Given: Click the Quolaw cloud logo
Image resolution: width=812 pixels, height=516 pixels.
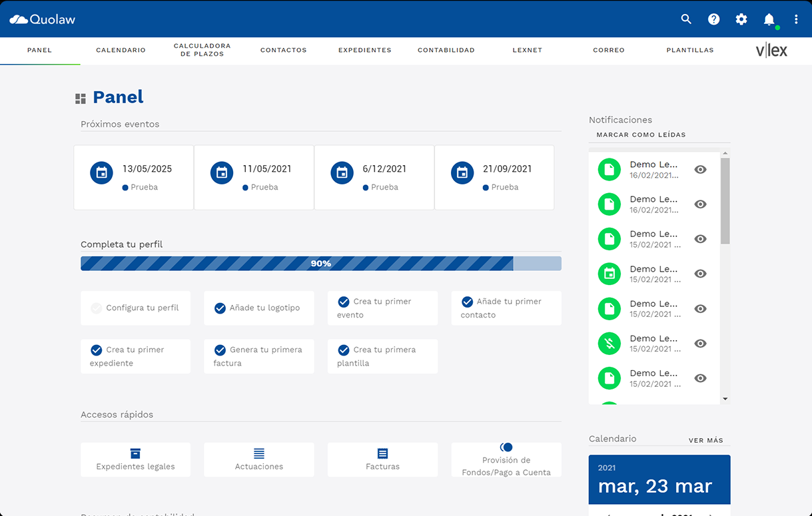Looking at the screenshot, I should [43, 19].
